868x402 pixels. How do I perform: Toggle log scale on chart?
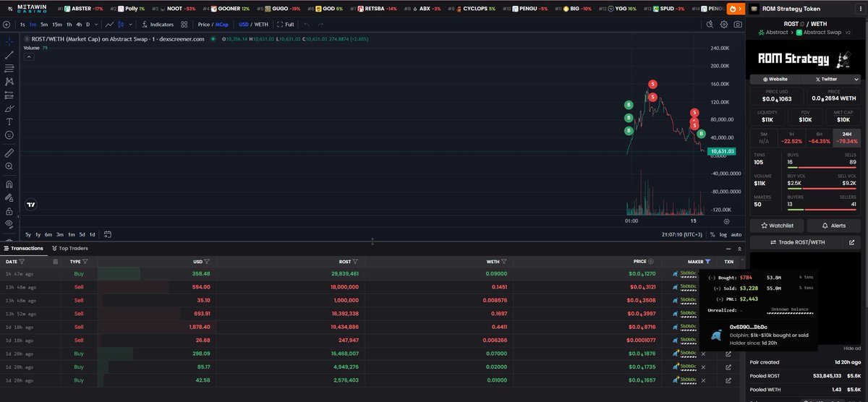tap(723, 234)
